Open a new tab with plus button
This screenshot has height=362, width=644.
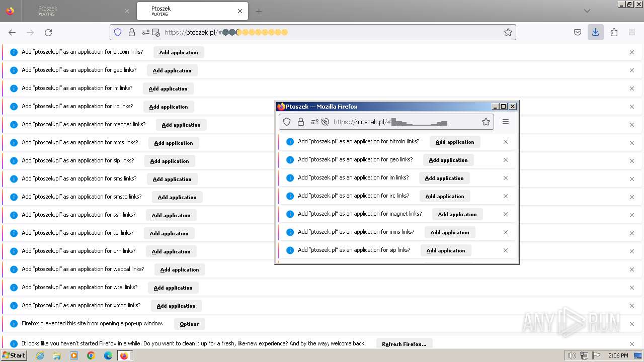tap(259, 11)
